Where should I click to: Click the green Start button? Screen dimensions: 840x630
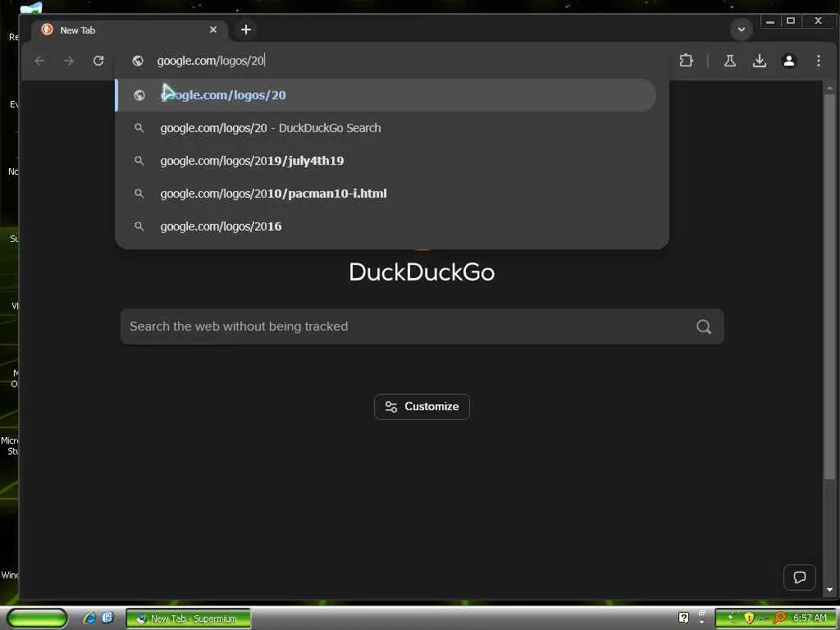[37, 618]
